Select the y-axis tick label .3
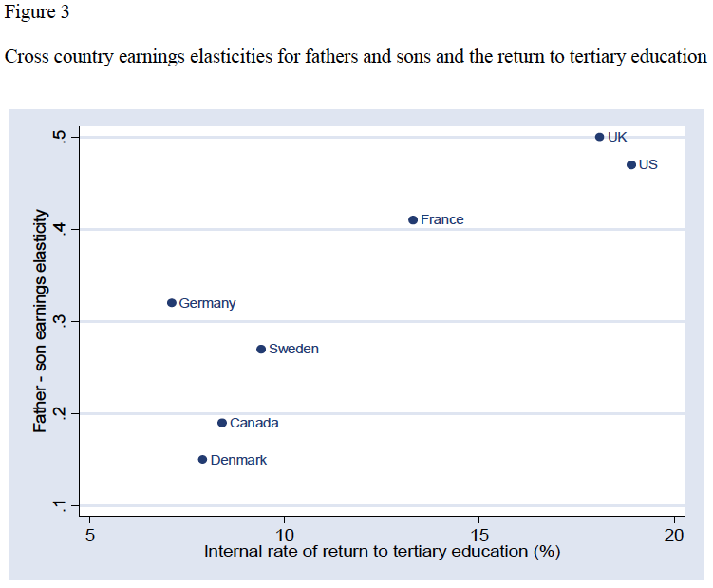713x588 pixels. pos(63,321)
